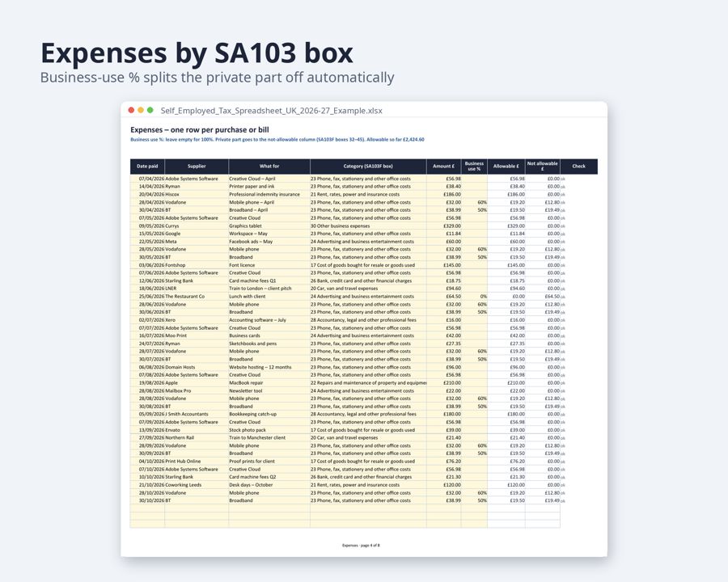
Task: Click the 'Bookkeeping catch-up' cell
Action: point(269,414)
